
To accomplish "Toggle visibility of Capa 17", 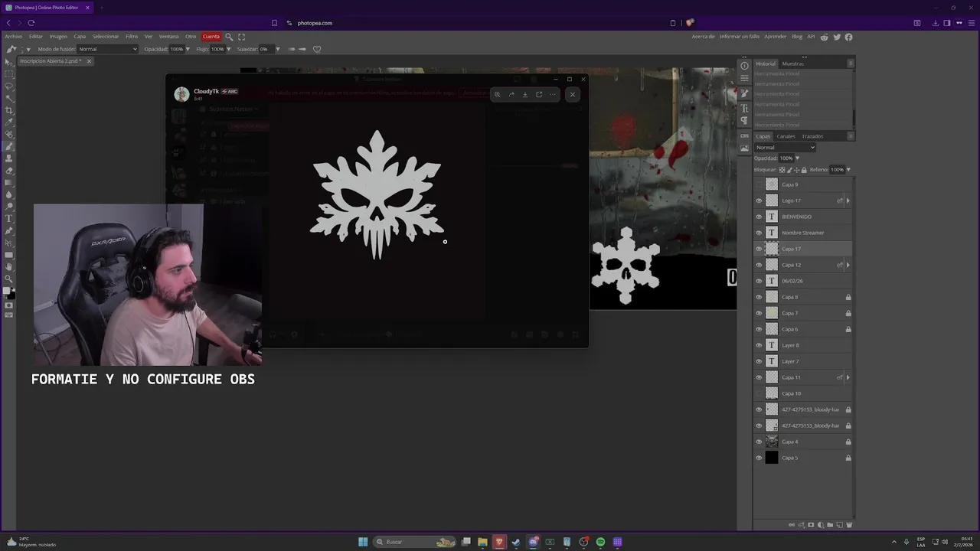I will [759, 249].
